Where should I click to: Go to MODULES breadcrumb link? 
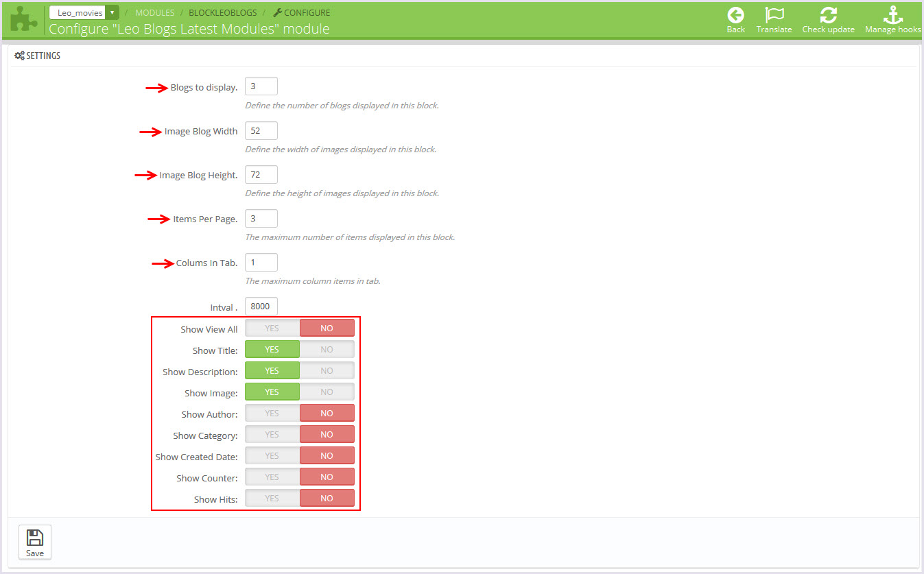click(155, 12)
